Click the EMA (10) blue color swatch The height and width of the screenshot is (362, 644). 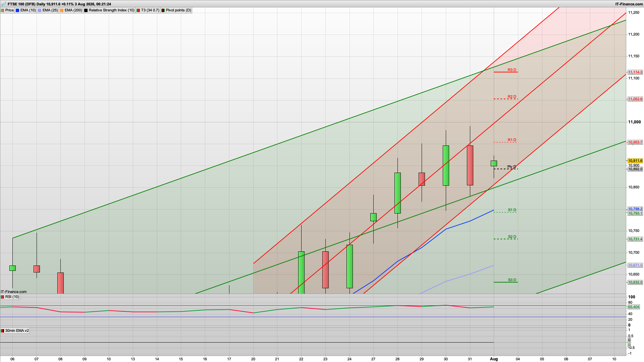tap(17, 10)
